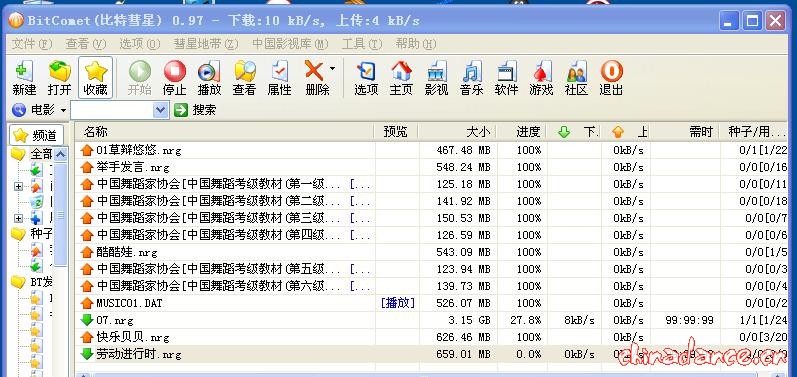Image resolution: width=797 pixels, height=377 pixels.
Task: Sort by upload speed column header
Action: click(626, 132)
